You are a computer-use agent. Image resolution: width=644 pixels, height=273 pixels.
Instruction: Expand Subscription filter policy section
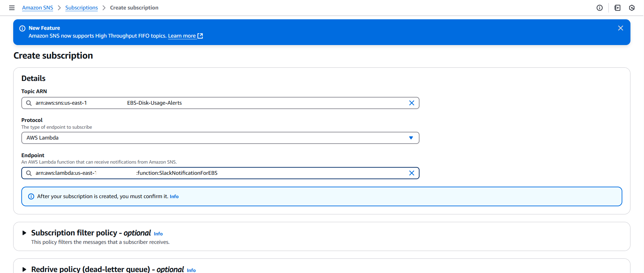[24, 233]
